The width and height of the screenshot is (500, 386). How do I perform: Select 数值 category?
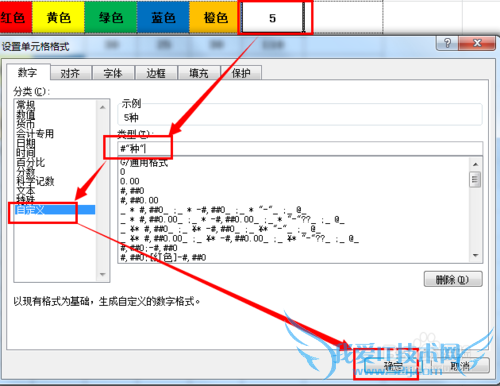coord(26,115)
